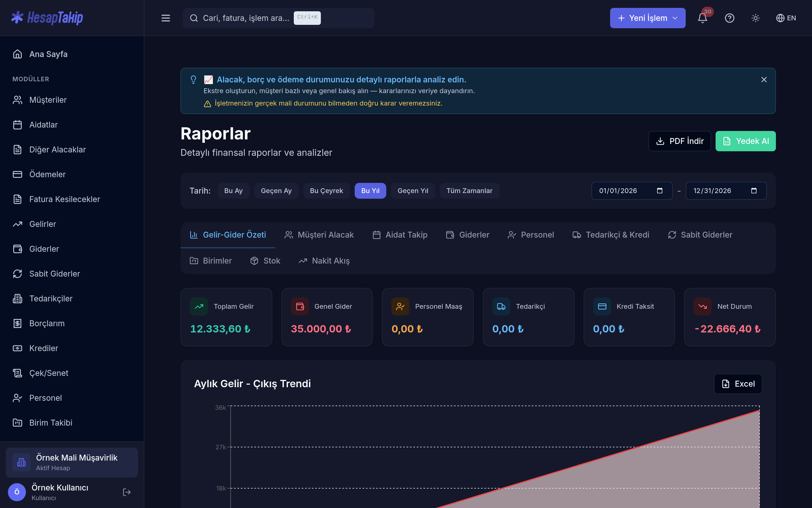Click the log out icon

coord(127,492)
